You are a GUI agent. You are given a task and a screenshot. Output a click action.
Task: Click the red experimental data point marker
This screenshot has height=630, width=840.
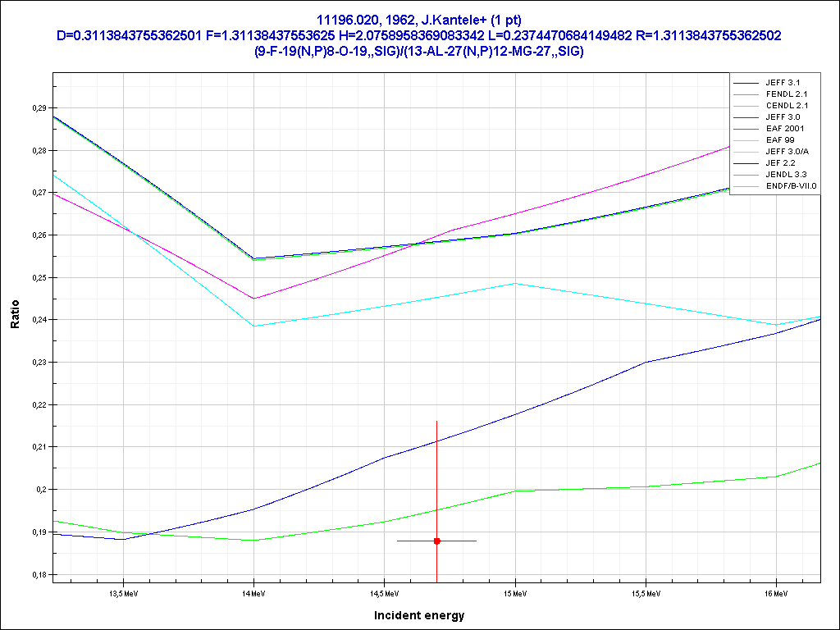pos(436,541)
